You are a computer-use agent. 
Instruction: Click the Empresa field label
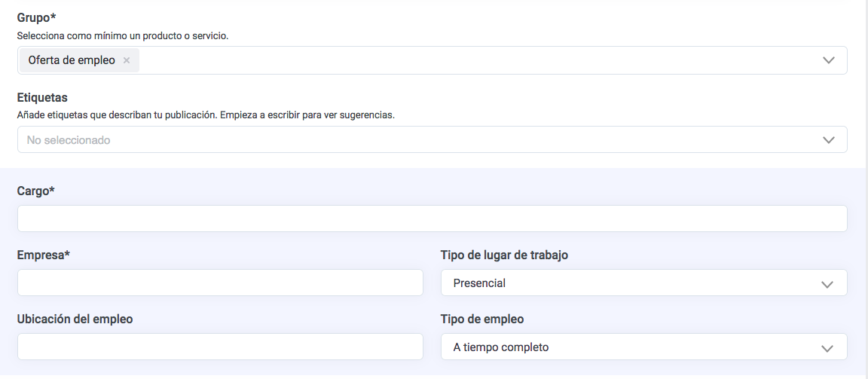tap(43, 255)
